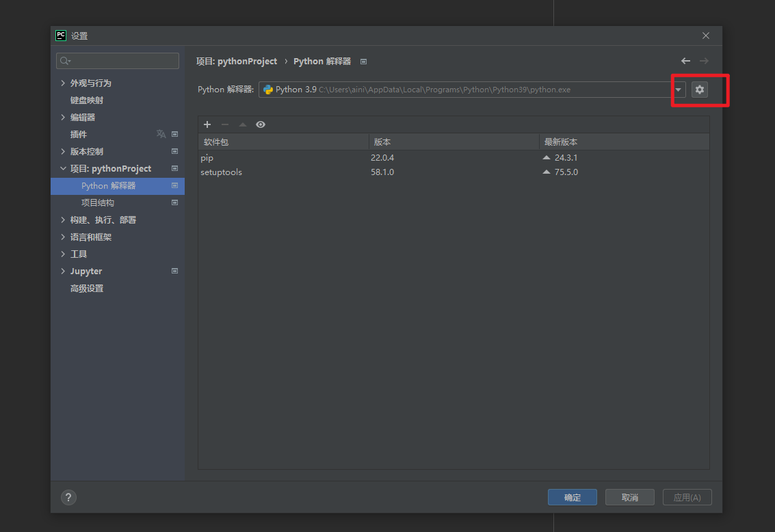The height and width of the screenshot is (532, 775).
Task: Click the search magnifier icon
Action: (65, 61)
